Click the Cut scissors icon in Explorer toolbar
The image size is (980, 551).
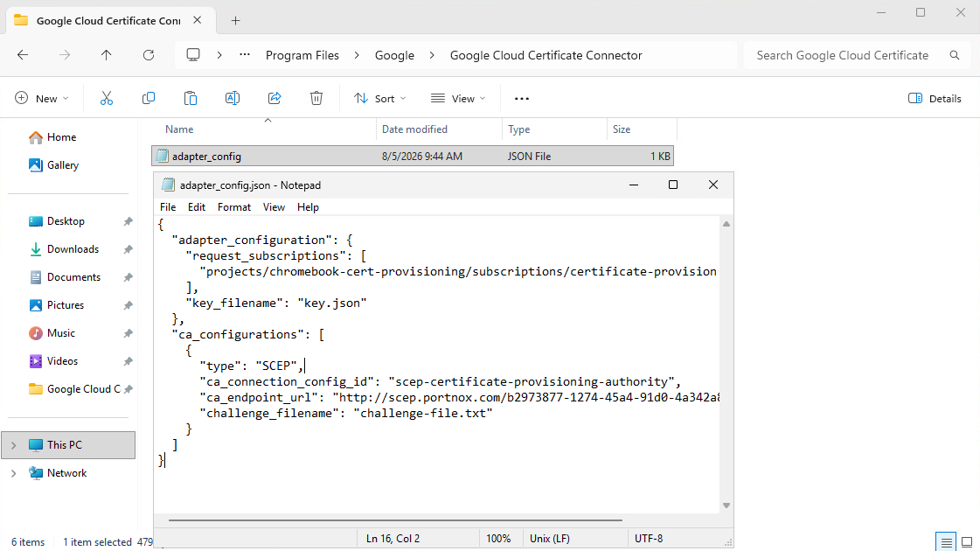107,98
